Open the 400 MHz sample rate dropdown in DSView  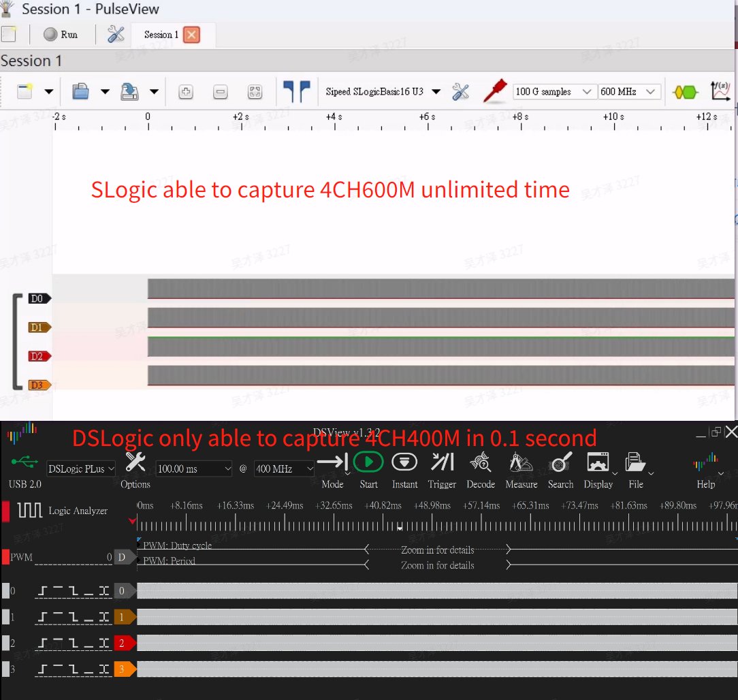pyautogui.click(x=284, y=469)
